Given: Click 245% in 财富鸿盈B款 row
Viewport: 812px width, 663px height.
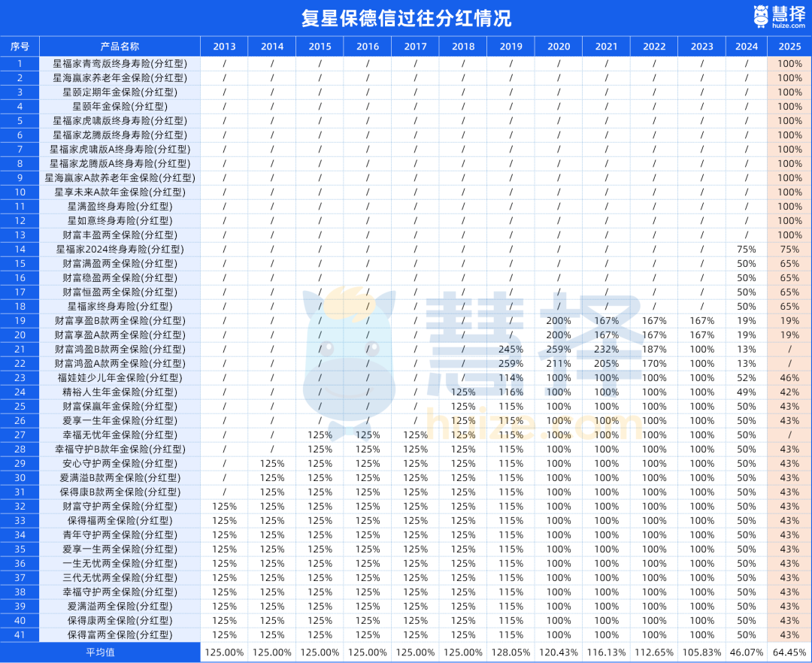Looking at the screenshot, I should (x=511, y=350).
